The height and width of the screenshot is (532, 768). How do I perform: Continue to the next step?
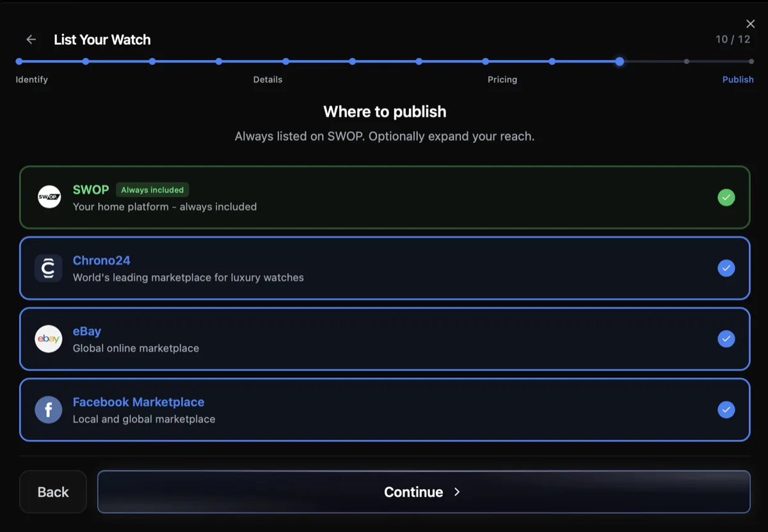coord(424,492)
